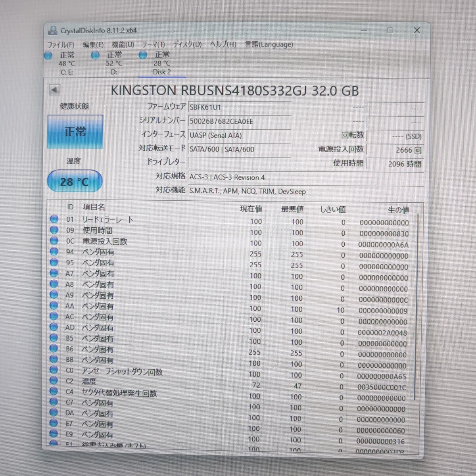Screen dimensions: 476x476
Task: Open the ディスク(D) menu
Action: point(187,45)
